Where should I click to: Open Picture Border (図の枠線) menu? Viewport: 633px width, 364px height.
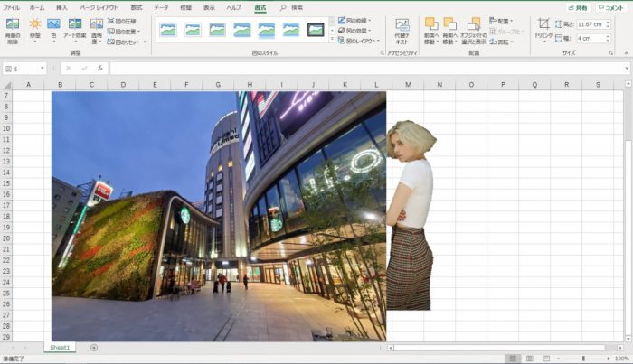354,20
